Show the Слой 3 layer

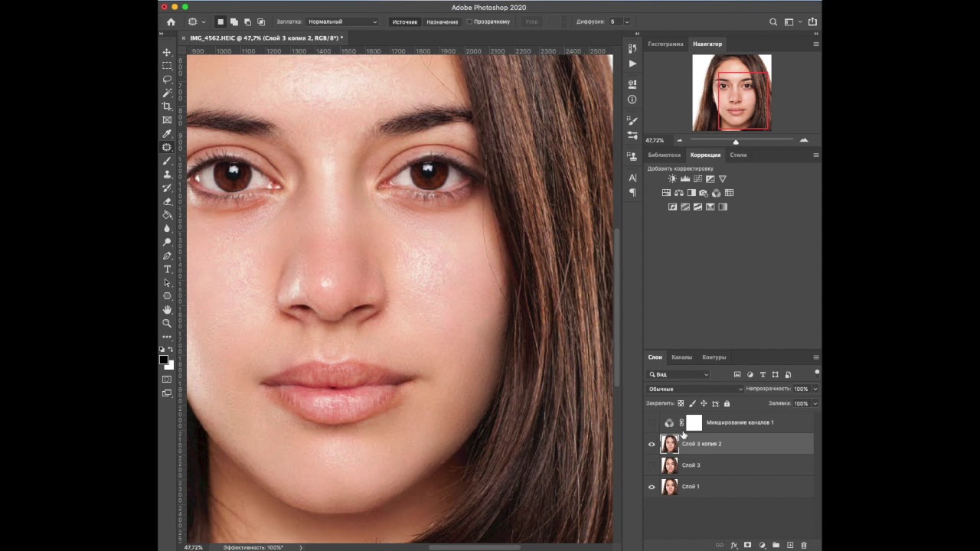(652, 465)
